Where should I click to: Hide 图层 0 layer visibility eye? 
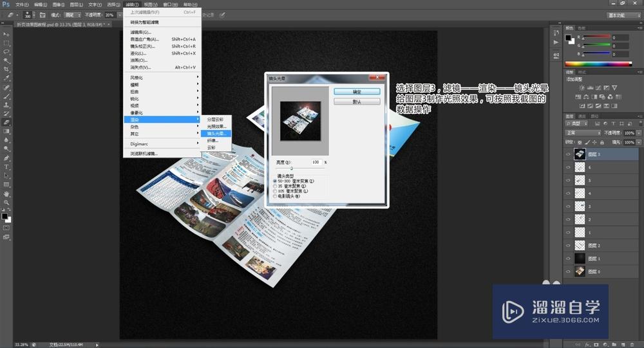(568, 271)
